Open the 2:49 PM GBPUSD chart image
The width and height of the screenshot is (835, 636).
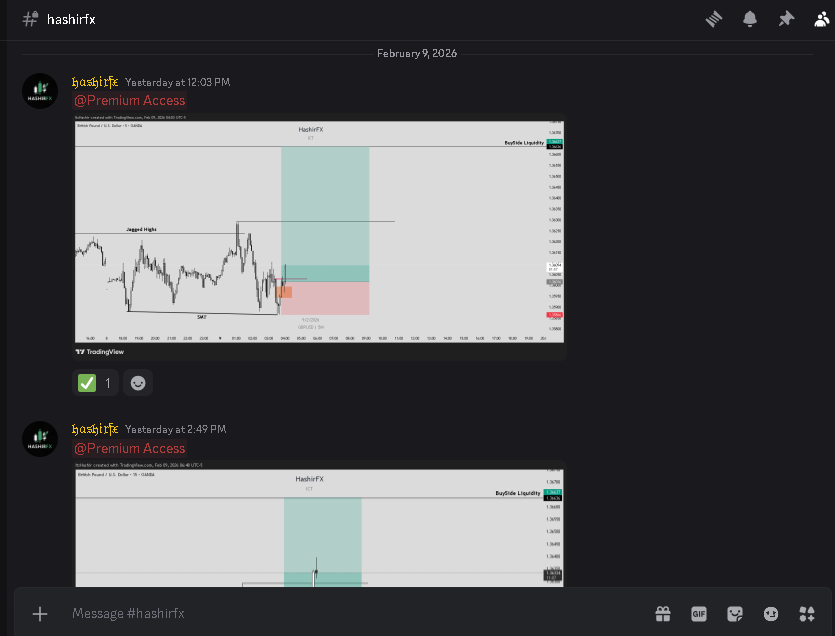pos(318,524)
